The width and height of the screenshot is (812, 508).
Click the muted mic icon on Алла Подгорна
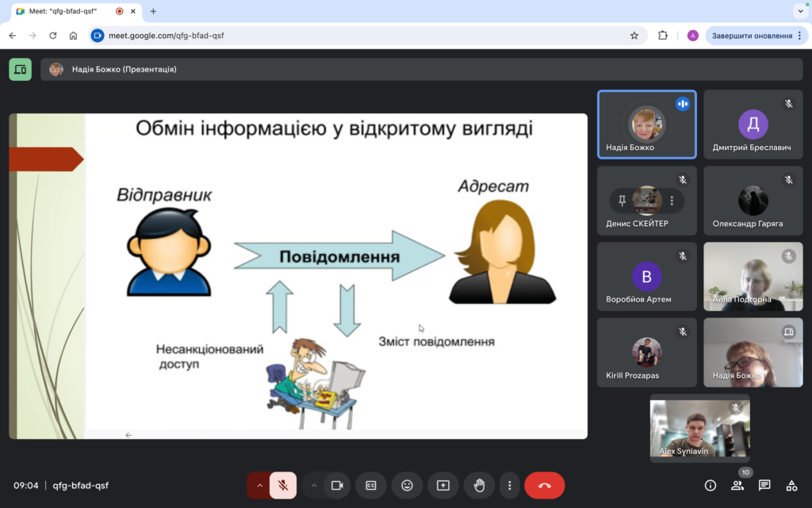pyautogui.click(x=789, y=256)
